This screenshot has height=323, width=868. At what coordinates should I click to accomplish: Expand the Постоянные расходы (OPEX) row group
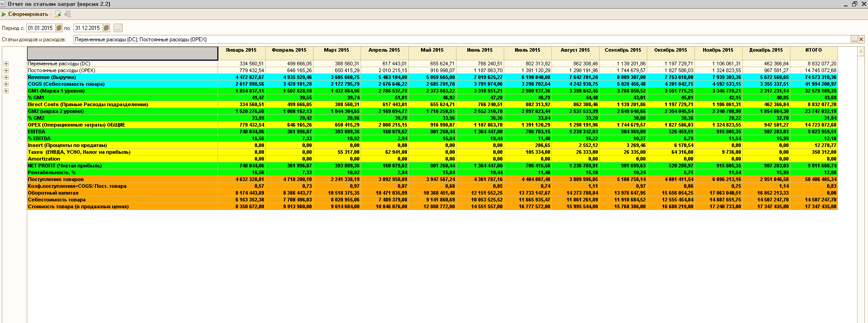6,71
